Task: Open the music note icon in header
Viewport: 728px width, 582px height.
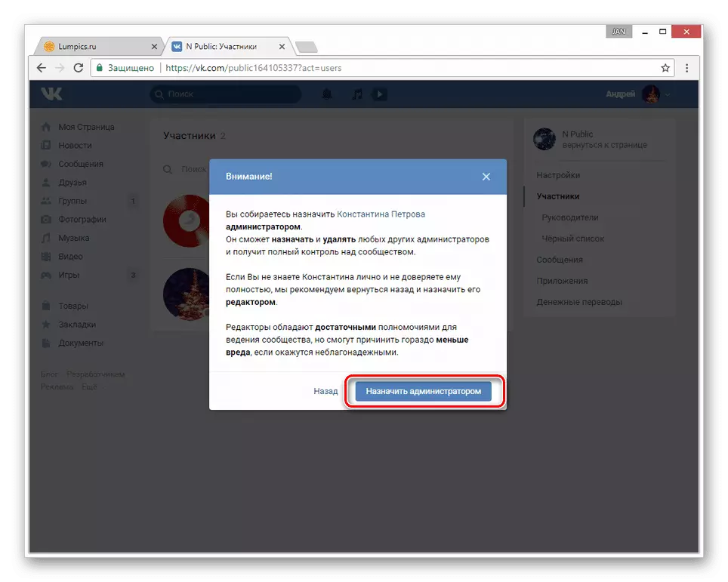Action: (357, 94)
